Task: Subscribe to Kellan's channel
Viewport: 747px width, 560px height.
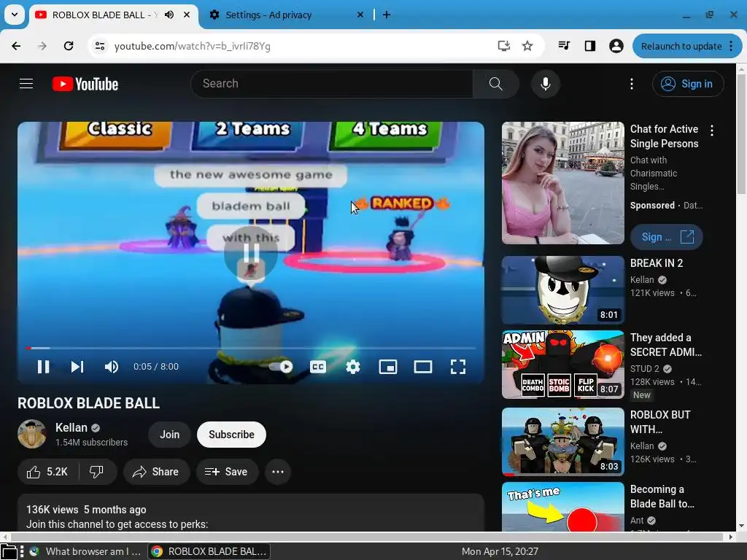Action: click(231, 435)
